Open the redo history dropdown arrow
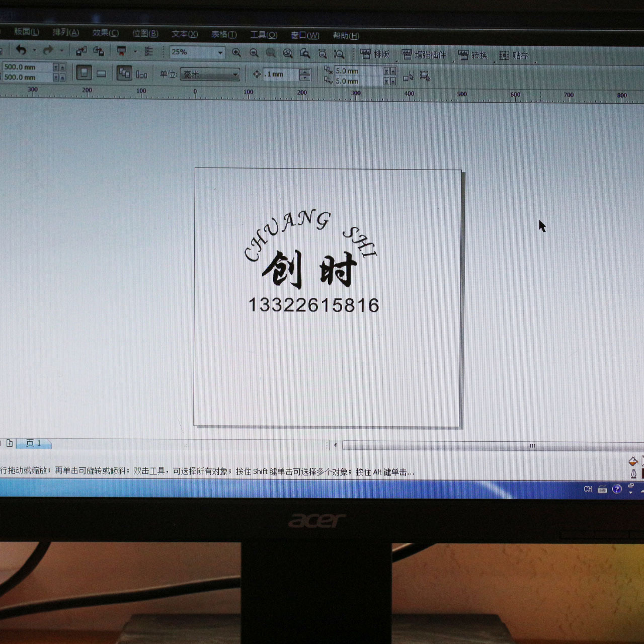 point(62,50)
